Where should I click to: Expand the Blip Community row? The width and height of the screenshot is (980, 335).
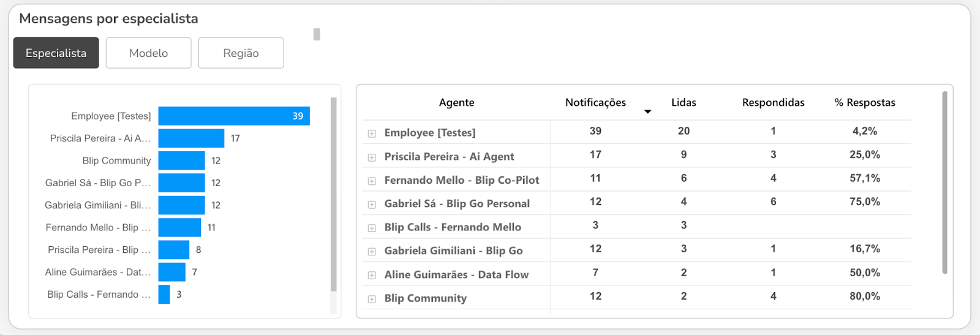pos(372,299)
